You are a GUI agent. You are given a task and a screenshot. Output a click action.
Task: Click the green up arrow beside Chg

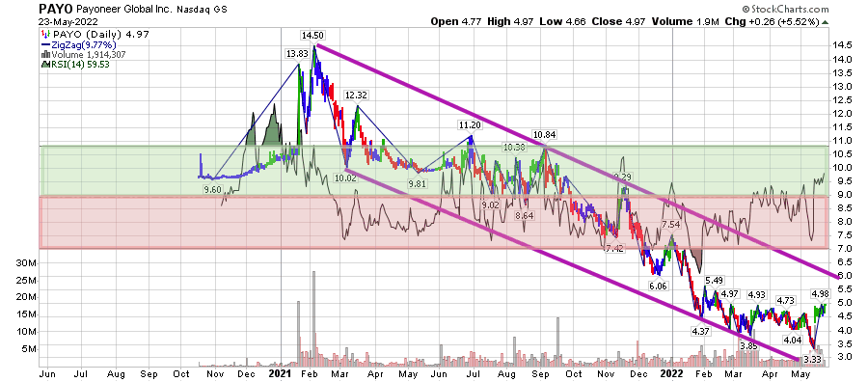tap(825, 23)
